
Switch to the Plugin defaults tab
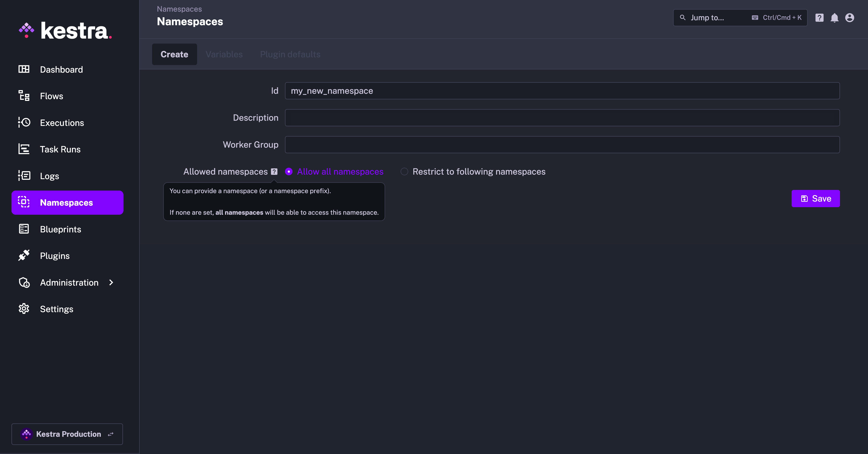click(290, 54)
